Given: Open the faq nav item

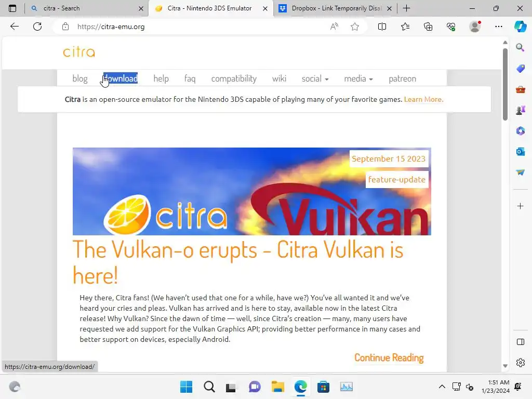Looking at the screenshot, I should click(190, 78).
